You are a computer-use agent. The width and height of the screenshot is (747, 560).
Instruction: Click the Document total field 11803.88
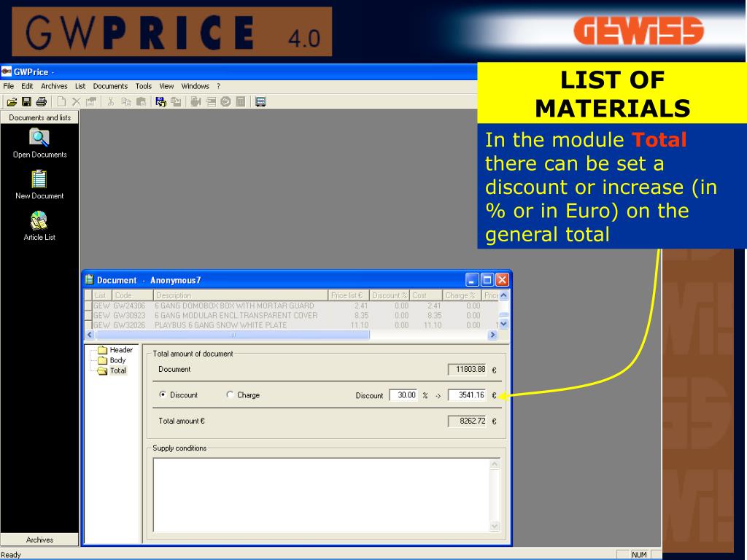point(467,369)
